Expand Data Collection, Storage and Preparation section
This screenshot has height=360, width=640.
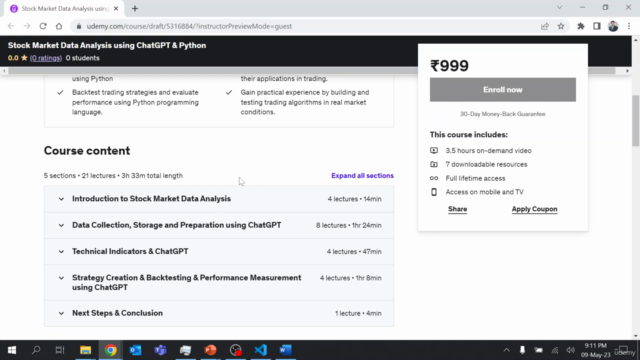click(219, 225)
